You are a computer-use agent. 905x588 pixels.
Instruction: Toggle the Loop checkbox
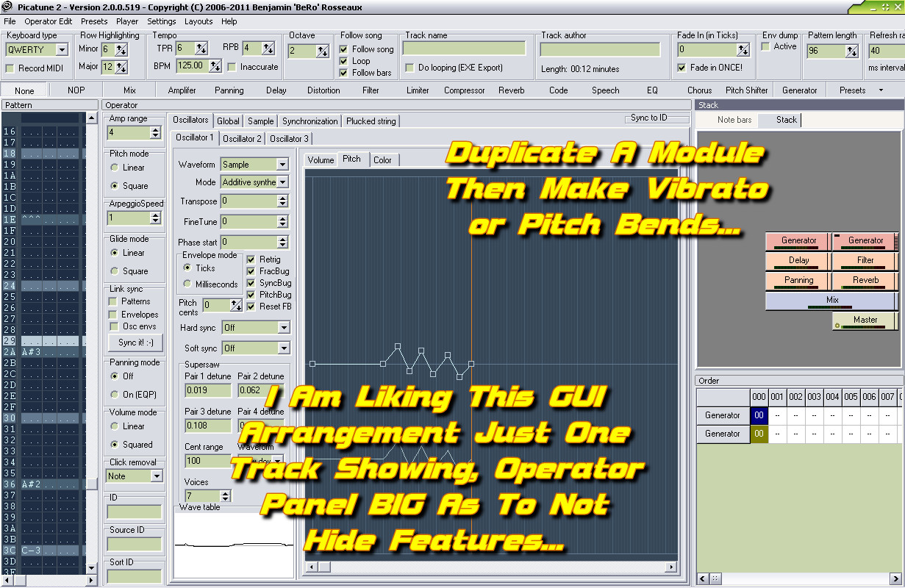pos(344,61)
